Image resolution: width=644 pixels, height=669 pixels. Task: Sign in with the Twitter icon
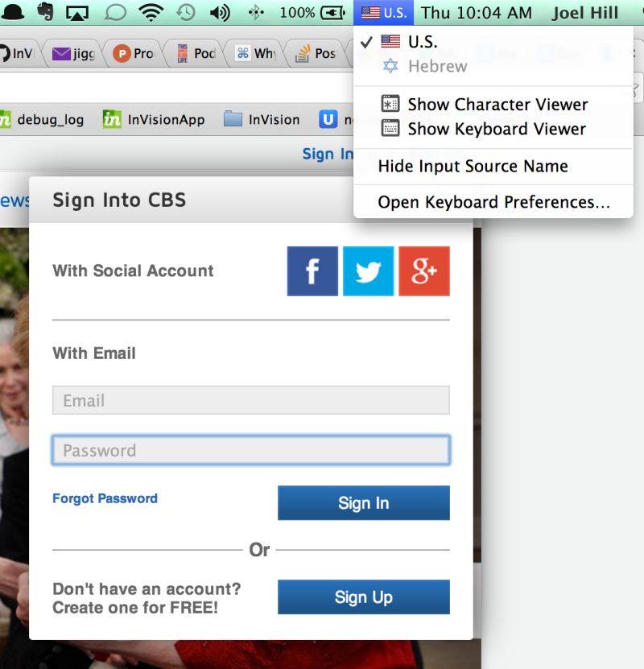coord(368,271)
